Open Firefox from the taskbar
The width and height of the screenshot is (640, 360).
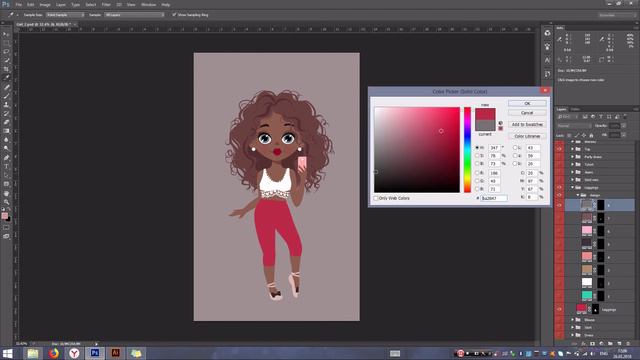[53, 353]
